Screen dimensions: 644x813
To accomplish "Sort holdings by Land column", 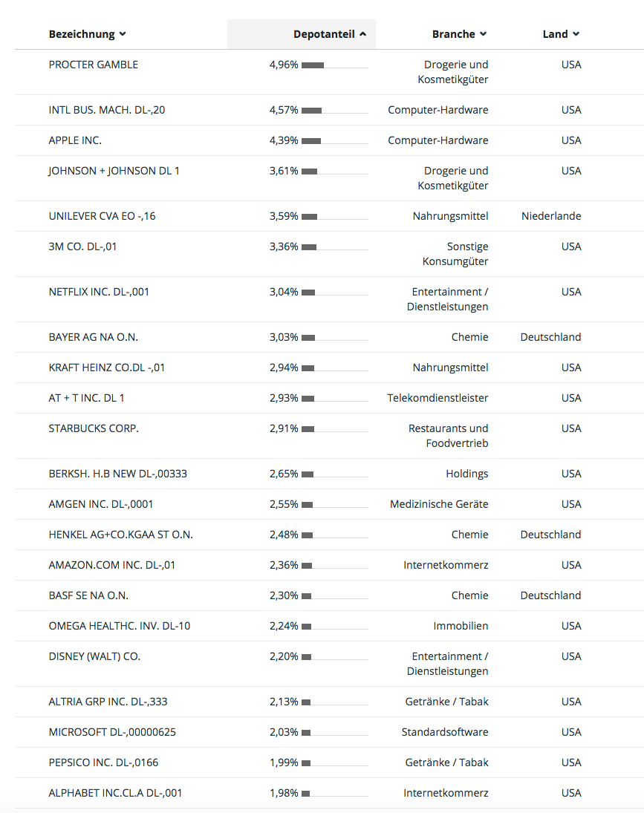I will point(561,34).
